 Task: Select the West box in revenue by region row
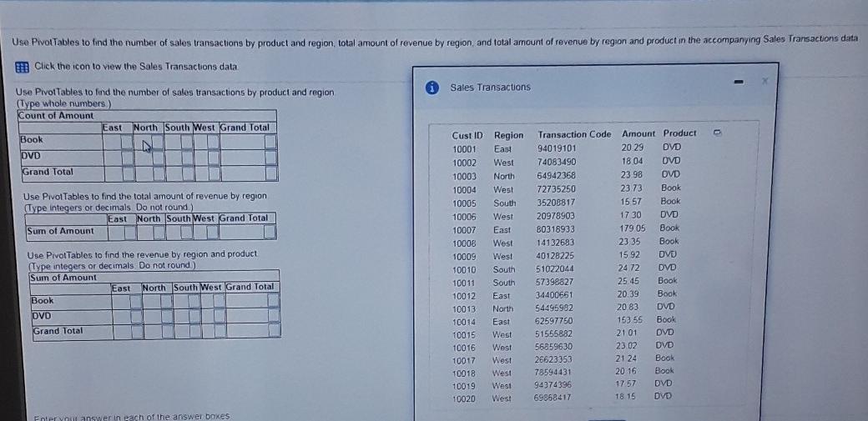(x=213, y=233)
